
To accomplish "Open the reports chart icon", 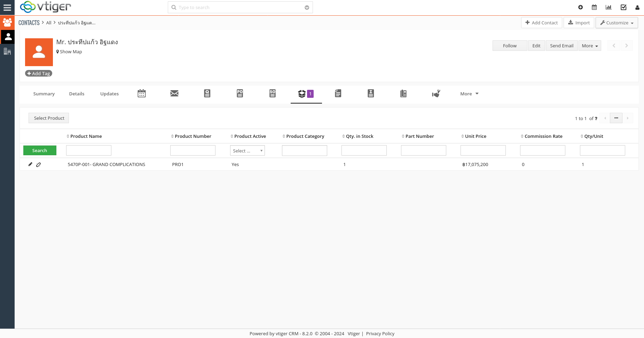I will [608, 7].
